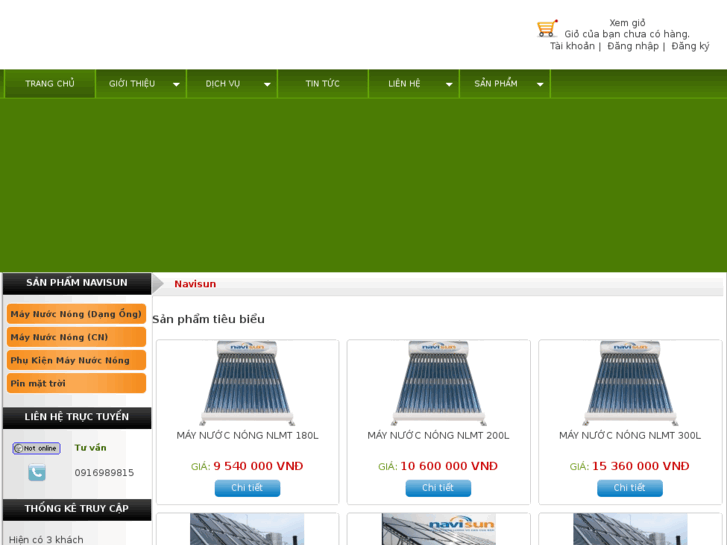Viewport: 727px width, 545px height.
Task: Select Máy Nước Nóng (CN) category
Action: coord(77,337)
